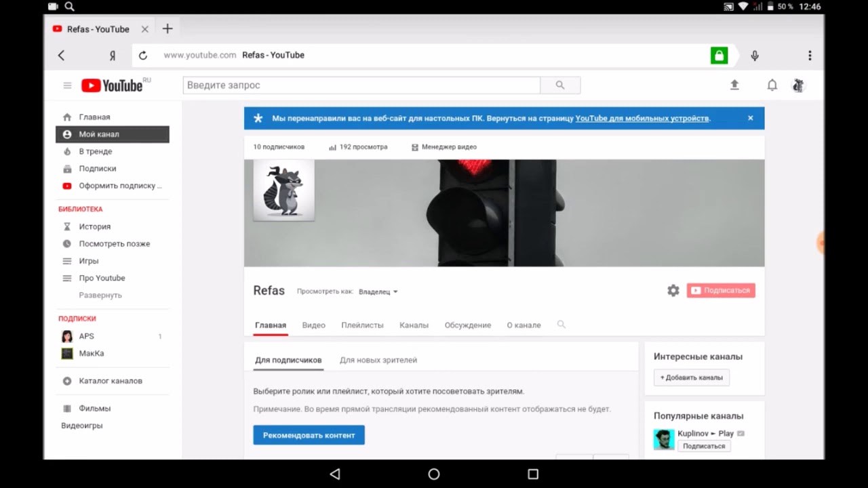Click the raccoon channel avatar
The width and height of the screenshot is (868, 488).
pyautogui.click(x=284, y=190)
